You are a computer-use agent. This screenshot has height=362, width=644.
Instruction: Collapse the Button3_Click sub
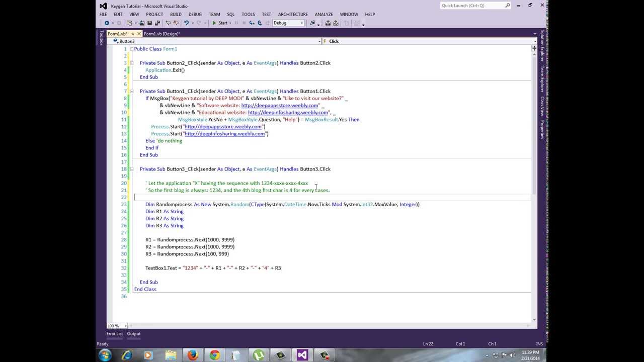pos(132,169)
